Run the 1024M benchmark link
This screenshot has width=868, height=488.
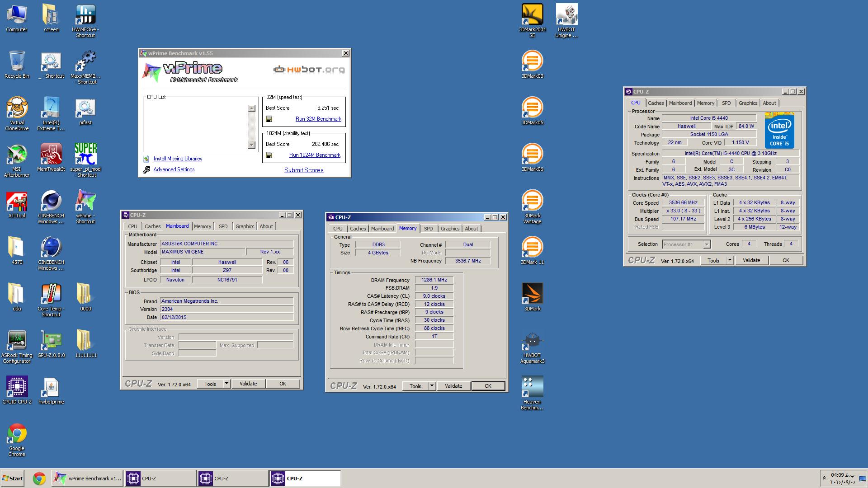315,155
